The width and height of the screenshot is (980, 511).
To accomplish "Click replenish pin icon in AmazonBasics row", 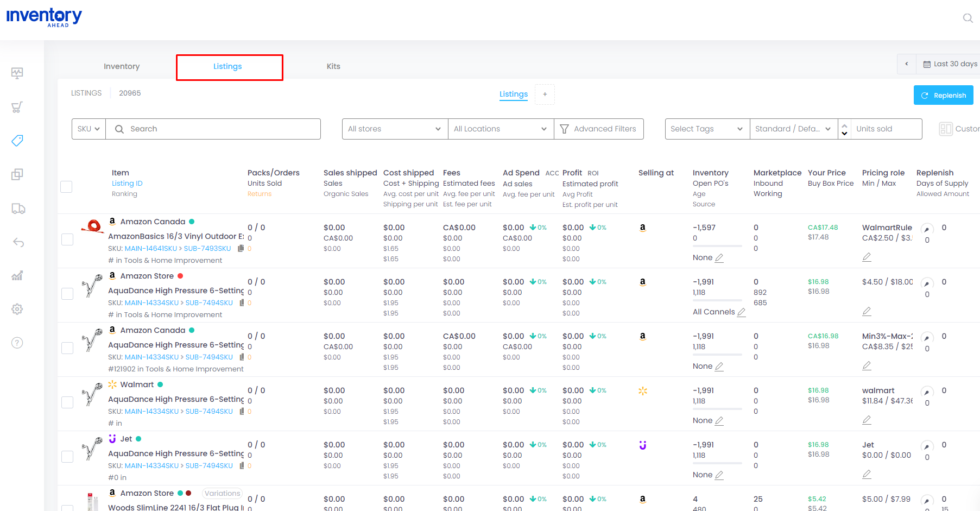I will click(927, 229).
